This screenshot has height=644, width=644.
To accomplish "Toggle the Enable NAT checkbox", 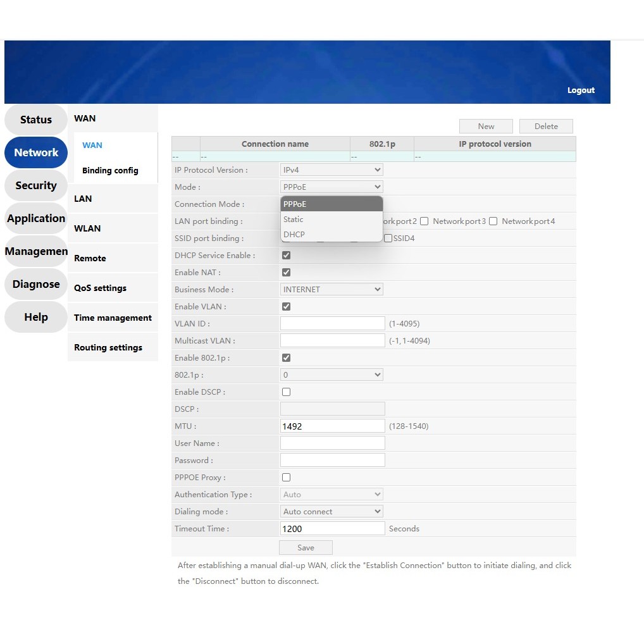I will (286, 273).
